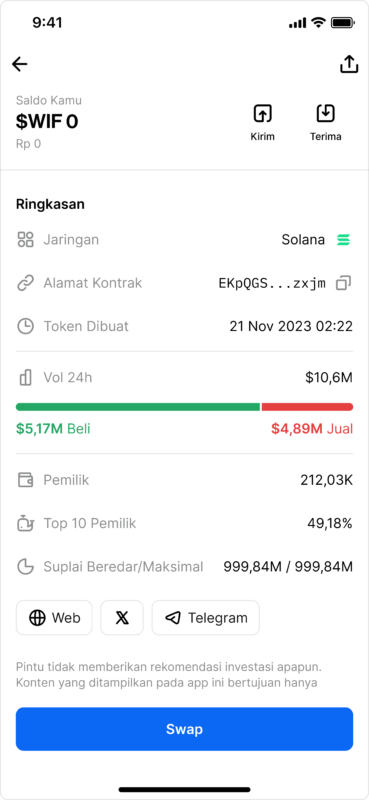The height and width of the screenshot is (800, 369).
Task: Click the Solana network logo
Action: click(344, 240)
